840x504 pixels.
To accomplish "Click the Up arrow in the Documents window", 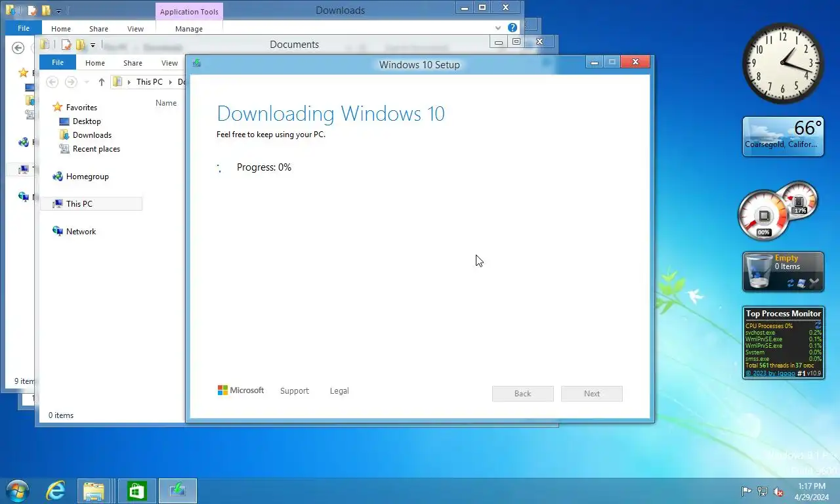I will coord(101,82).
